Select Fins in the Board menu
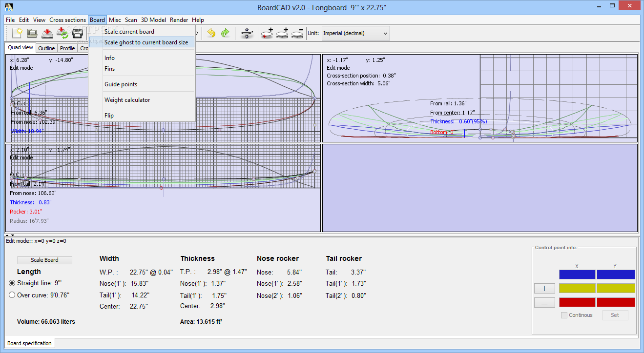 point(142,69)
